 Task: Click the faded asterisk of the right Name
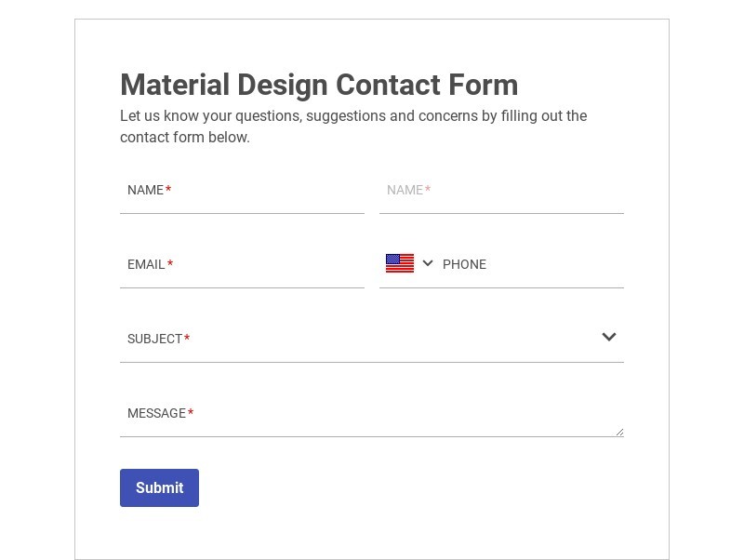pos(428,190)
